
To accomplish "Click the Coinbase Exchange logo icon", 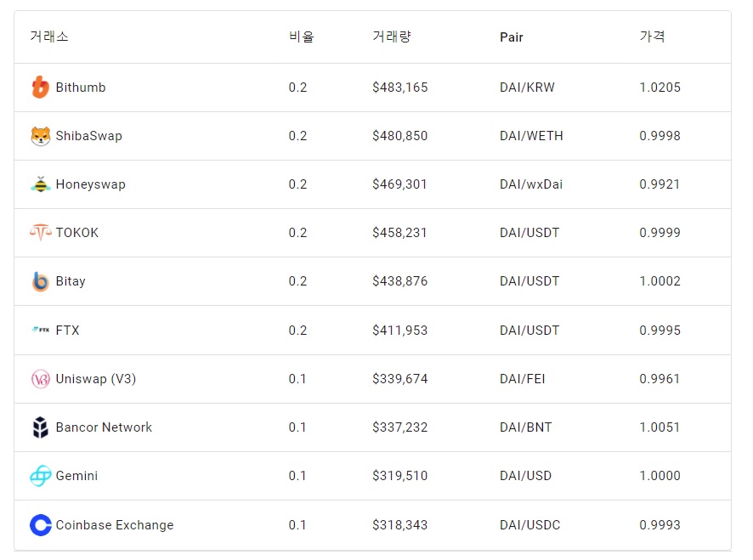I will pos(40,525).
